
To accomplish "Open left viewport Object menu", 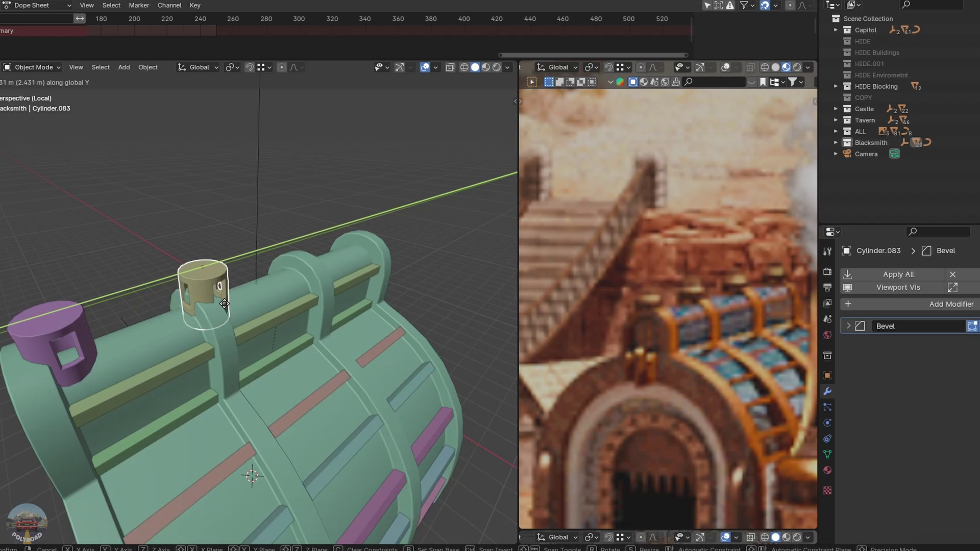I will 148,67.
